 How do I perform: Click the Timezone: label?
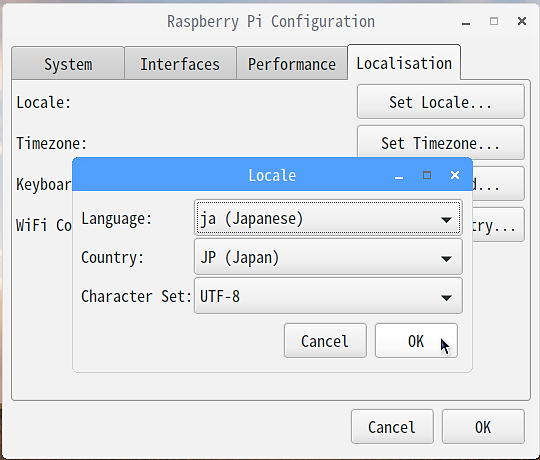pyautogui.click(x=52, y=143)
